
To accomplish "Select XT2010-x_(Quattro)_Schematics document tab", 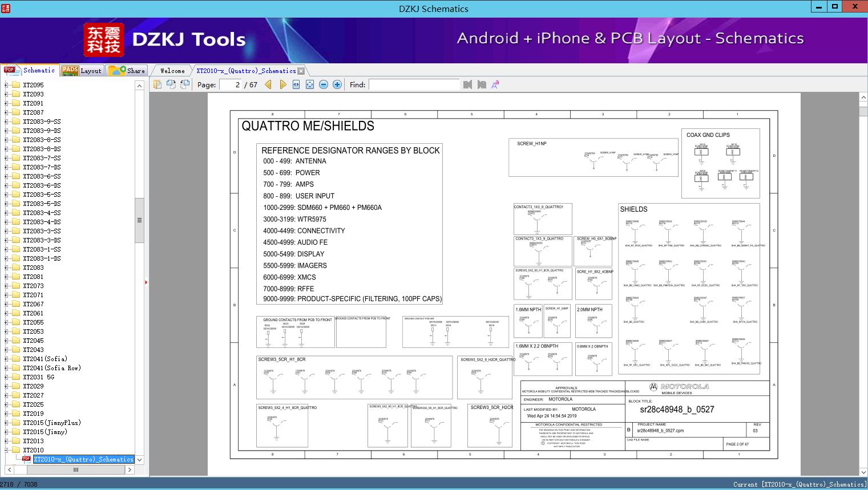I will (x=246, y=71).
